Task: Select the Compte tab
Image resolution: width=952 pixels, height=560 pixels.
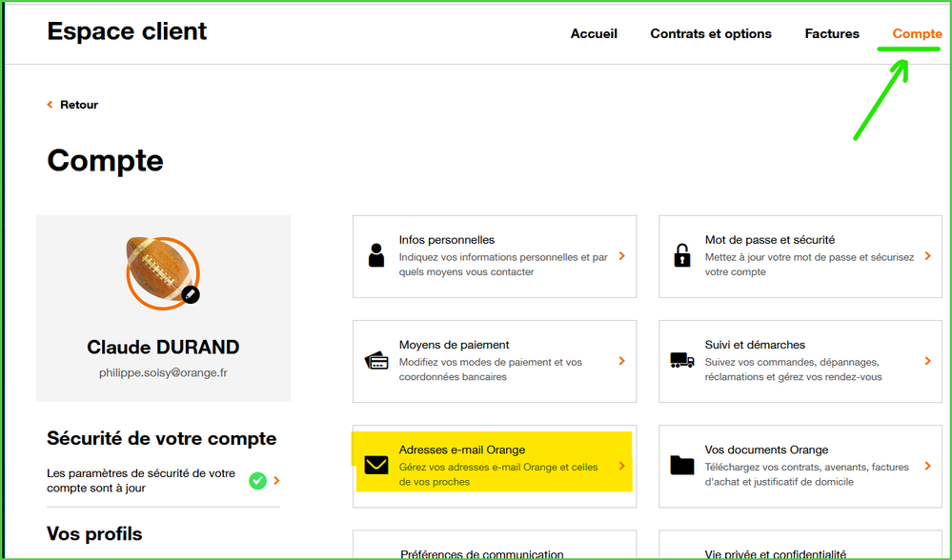Action: tap(917, 34)
